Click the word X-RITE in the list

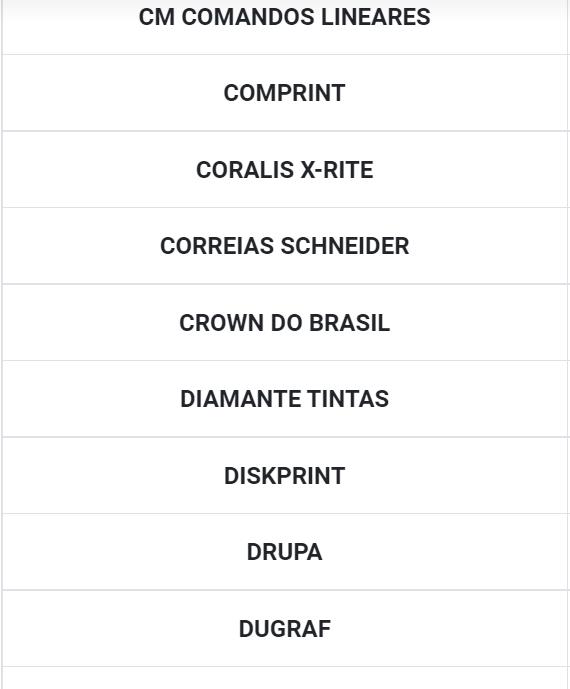337,170
